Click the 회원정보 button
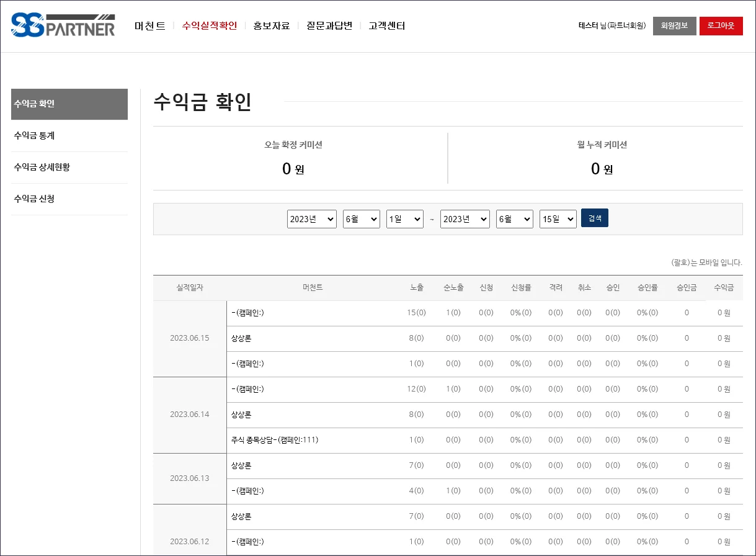756x556 pixels. [675, 26]
